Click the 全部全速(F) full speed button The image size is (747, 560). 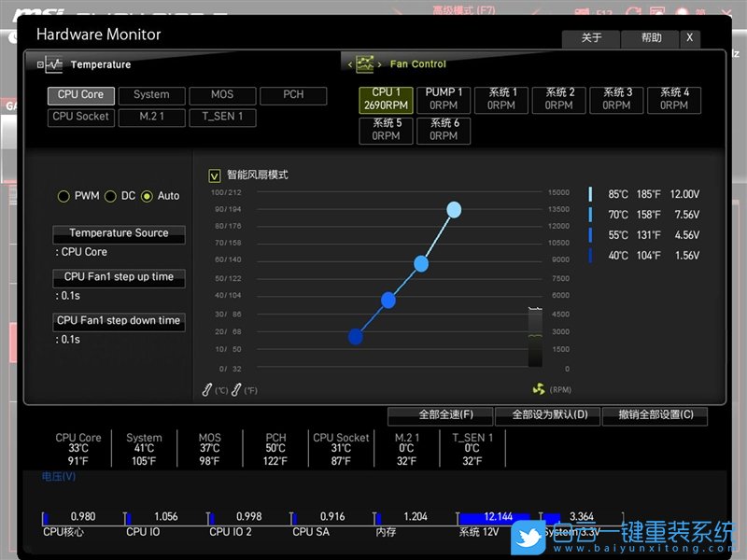440,415
